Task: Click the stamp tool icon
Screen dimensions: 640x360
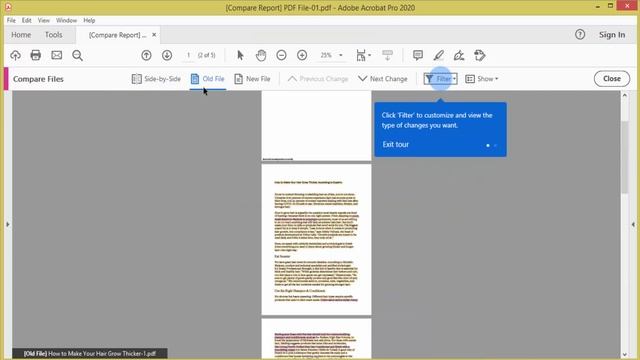Action: tap(480, 55)
